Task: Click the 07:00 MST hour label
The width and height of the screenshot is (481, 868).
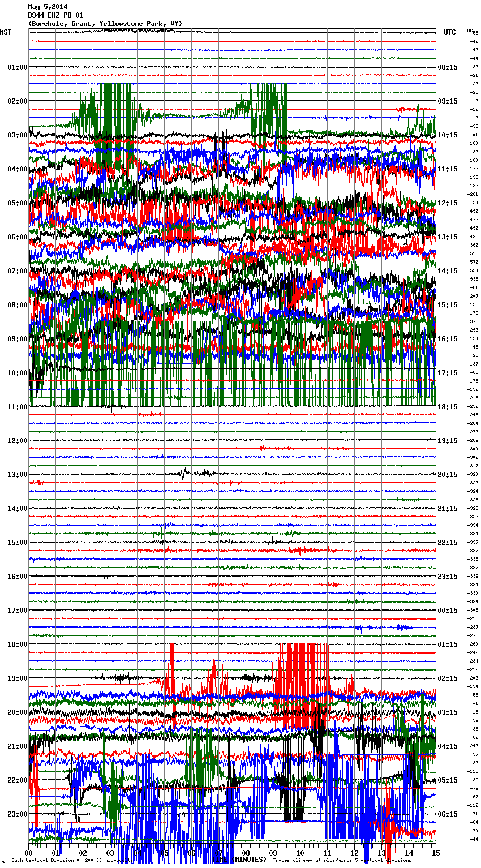Action: [18, 270]
